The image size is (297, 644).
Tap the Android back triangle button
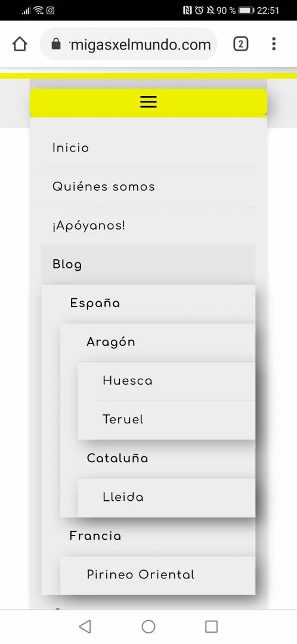(x=85, y=626)
